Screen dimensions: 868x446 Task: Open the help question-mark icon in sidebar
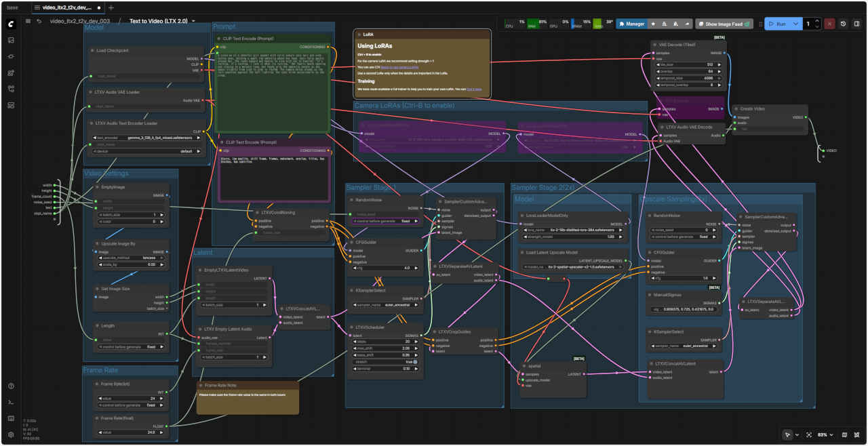tap(11, 386)
